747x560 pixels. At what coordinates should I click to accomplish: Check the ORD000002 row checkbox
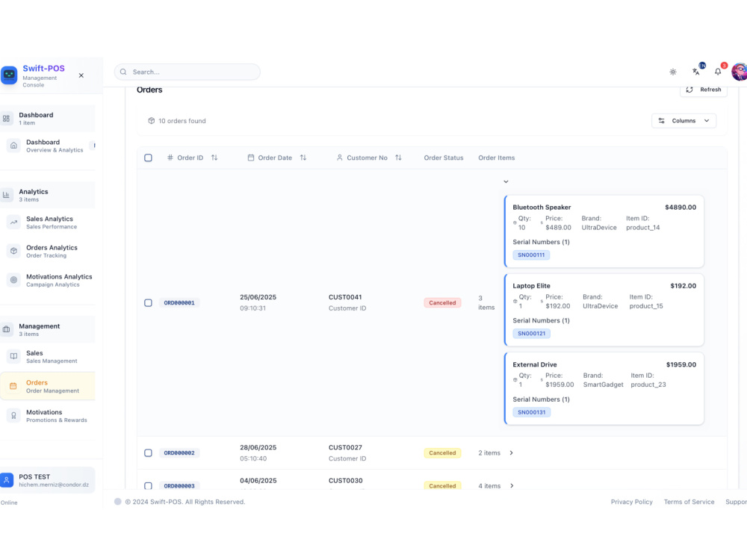click(x=148, y=453)
